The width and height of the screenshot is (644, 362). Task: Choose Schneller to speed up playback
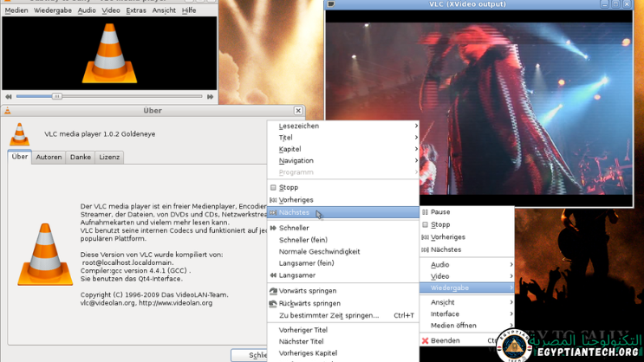click(x=343, y=228)
